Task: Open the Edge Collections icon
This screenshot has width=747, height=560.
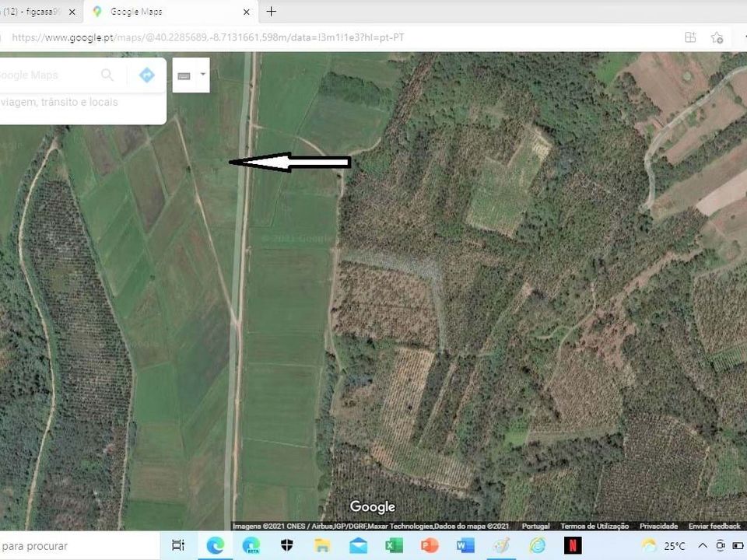Action: tap(690, 37)
